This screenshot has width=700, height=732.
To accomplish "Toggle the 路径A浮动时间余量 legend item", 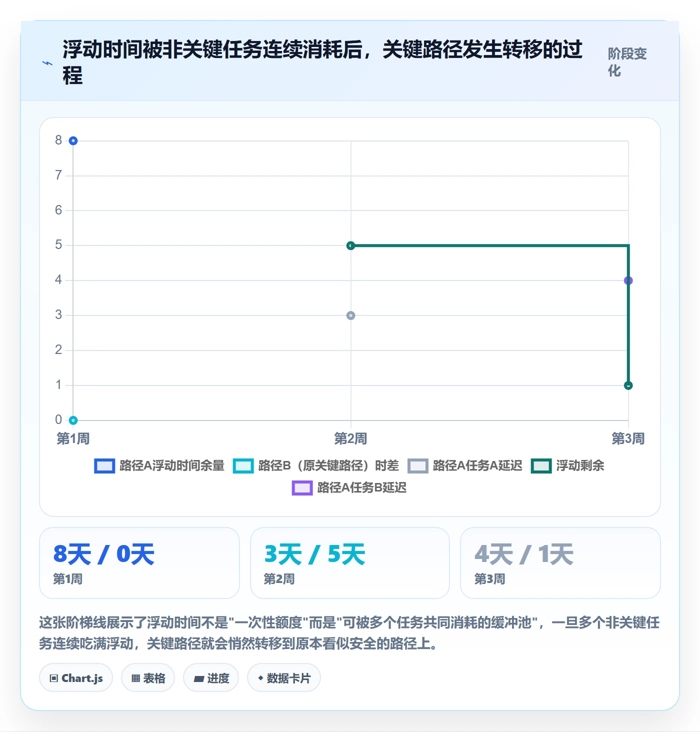I will click(x=159, y=465).
